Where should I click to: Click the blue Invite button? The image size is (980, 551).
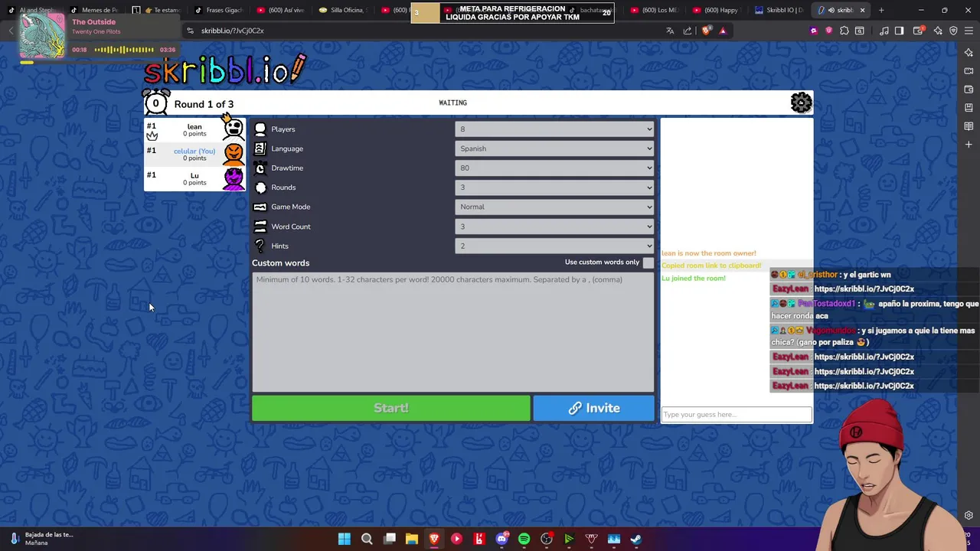(593, 408)
